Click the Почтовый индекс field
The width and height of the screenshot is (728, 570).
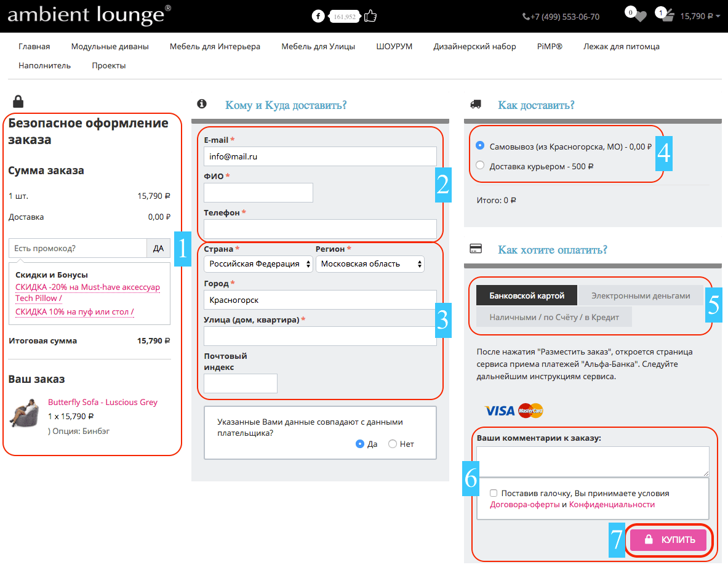[x=241, y=383]
